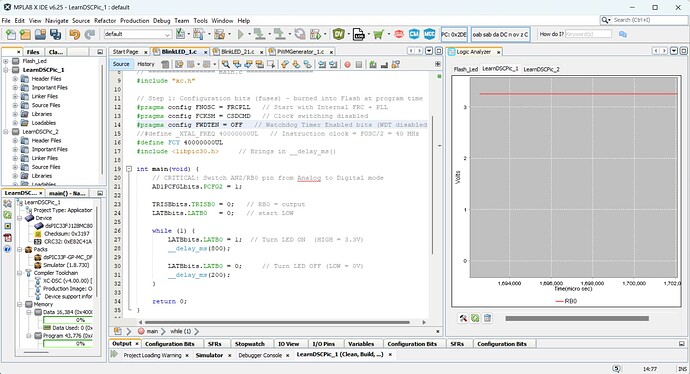This screenshot has height=374, width=690.
Task: Open the green DV Data Visualizer icon
Action: tap(339, 34)
